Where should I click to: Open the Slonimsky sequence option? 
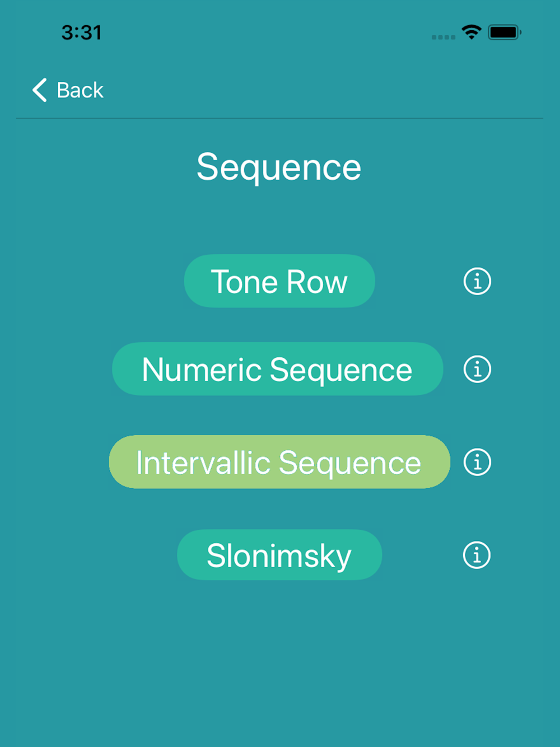pos(279,555)
